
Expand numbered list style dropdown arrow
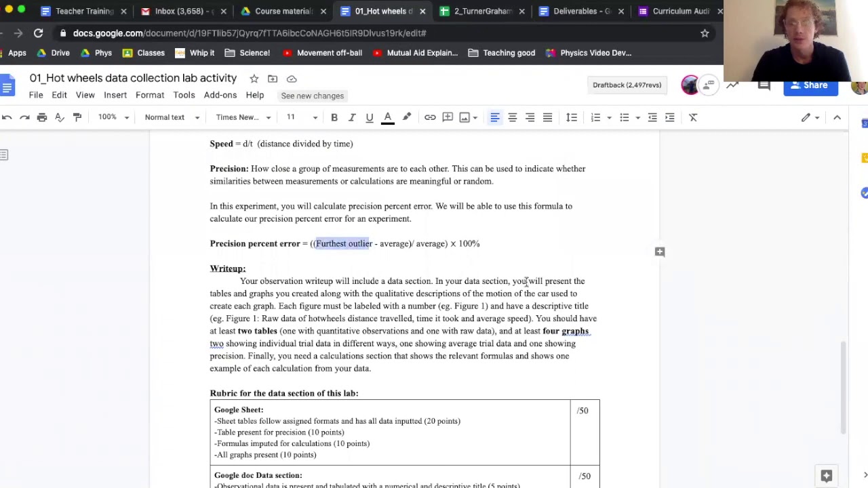(x=609, y=117)
